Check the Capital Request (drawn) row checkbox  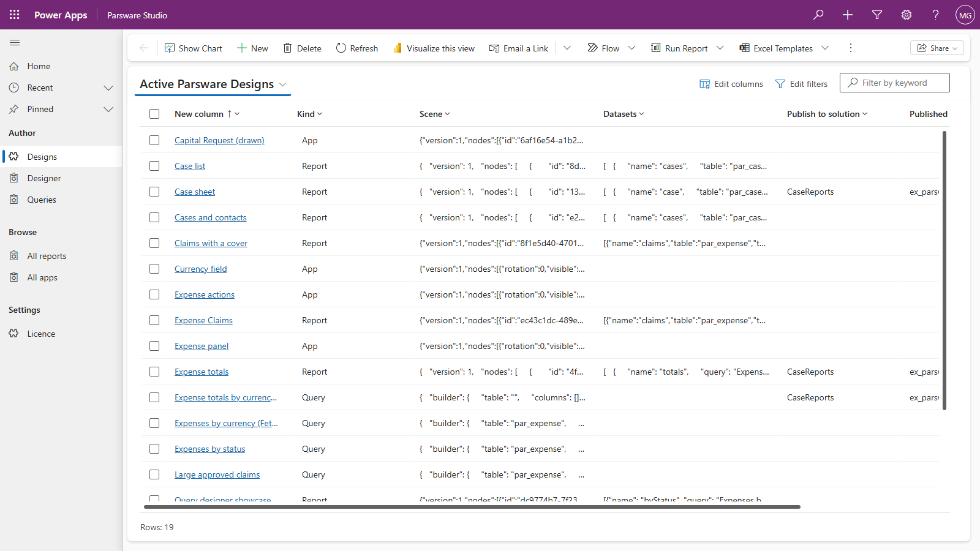click(x=154, y=140)
